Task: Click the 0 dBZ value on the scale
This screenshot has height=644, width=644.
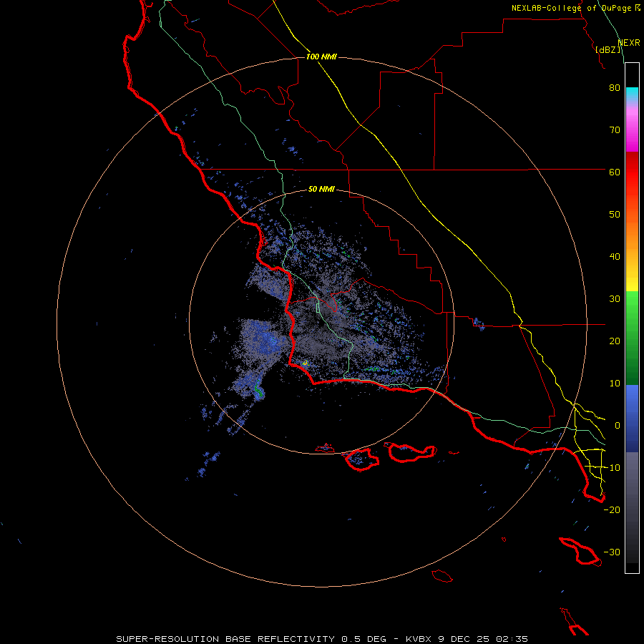Action: [618, 426]
